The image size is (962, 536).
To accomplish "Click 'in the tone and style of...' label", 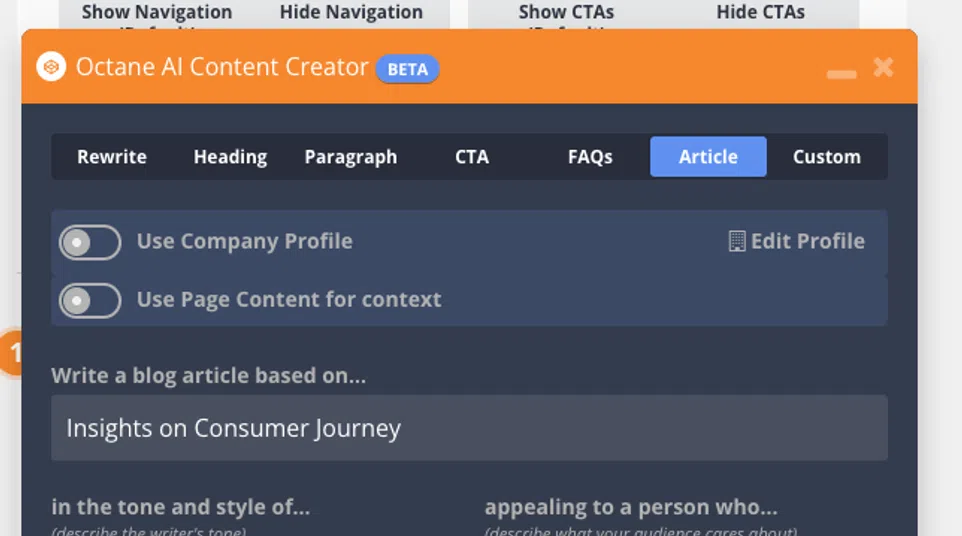I will click(181, 507).
